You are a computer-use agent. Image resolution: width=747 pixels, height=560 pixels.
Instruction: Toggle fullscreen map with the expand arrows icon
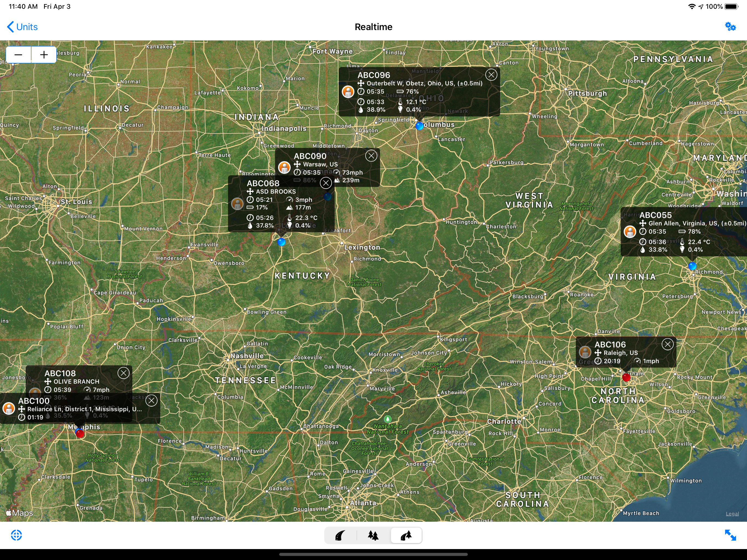(x=730, y=535)
